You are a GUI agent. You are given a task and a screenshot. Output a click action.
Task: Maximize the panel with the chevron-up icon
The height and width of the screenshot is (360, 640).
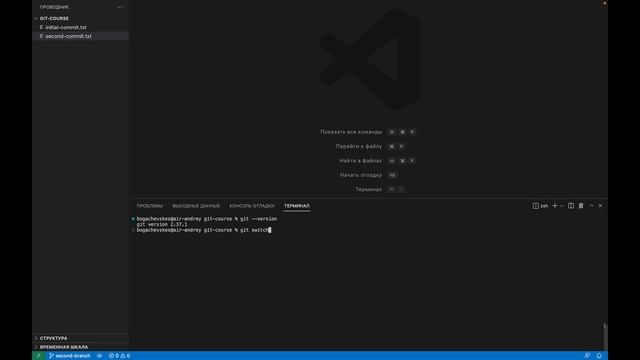click(x=591, y=206)
